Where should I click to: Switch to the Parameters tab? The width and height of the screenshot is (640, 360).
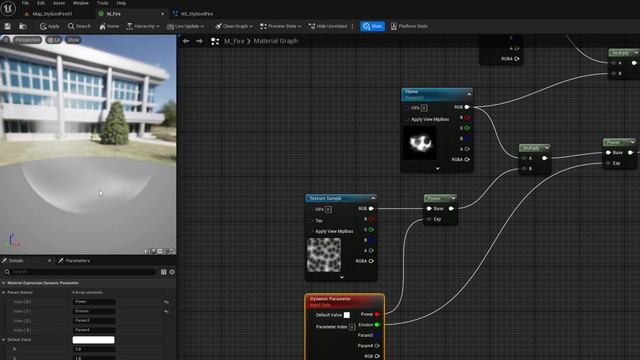(74, 260)
